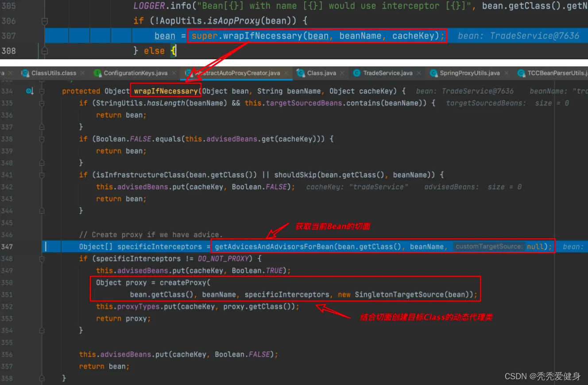Image resolution: width=588 pixels, height=385 pixels.
Task: Click the protected keyword on line 334
Action: [81, 91]
